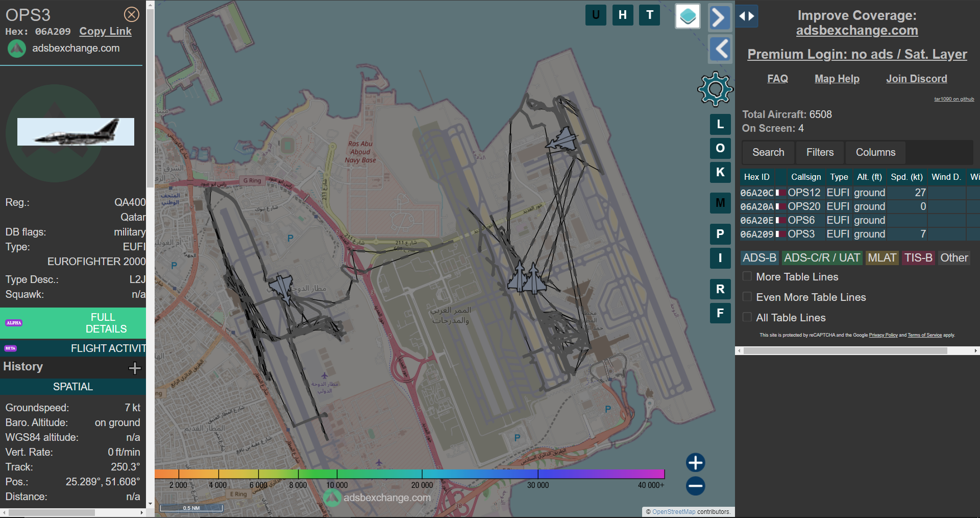The width and height of the screenshot is (980, 518).
Task: Enable Even More Table Lines checkbox
Action: (x=747, y=297)
